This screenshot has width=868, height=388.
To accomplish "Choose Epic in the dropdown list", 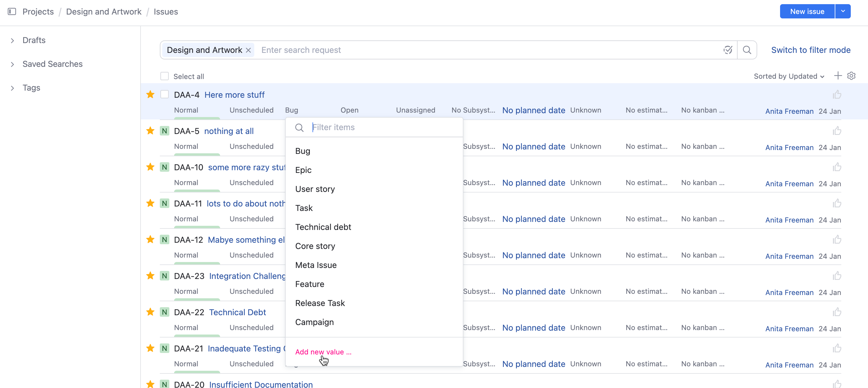I will (303, 170).
